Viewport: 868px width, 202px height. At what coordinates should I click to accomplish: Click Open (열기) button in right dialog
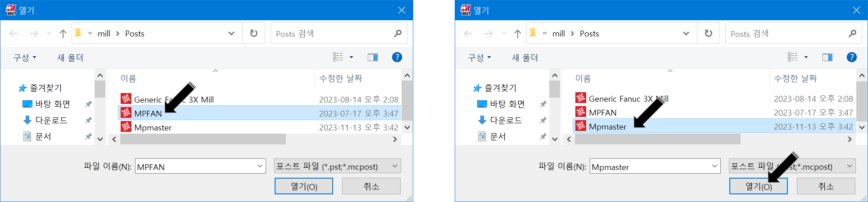point(759,186)
